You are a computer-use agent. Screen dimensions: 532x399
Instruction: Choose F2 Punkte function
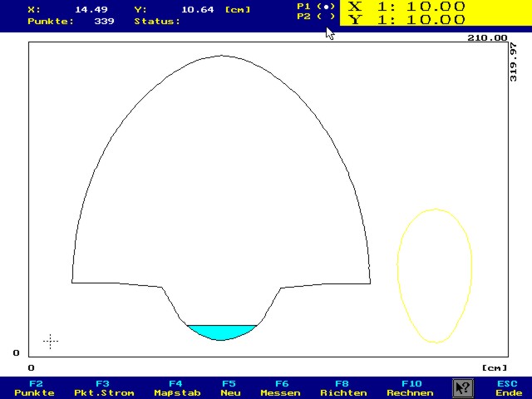35,388
